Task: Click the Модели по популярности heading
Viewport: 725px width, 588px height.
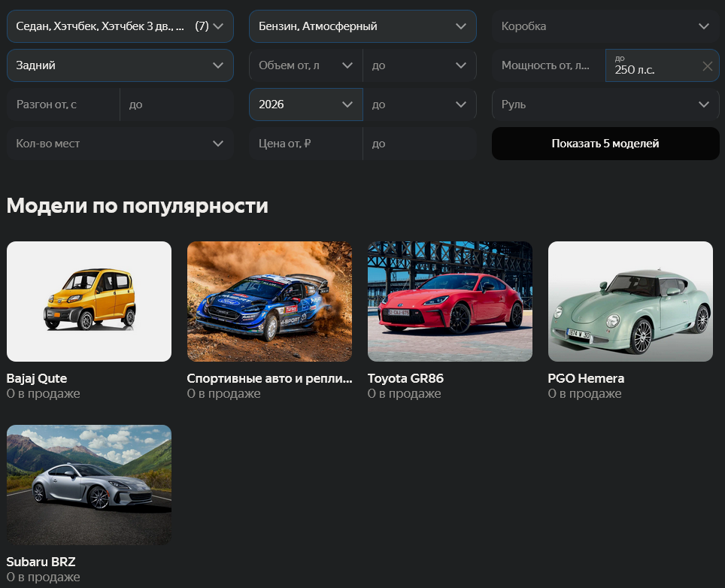Action: coord(138,206)
